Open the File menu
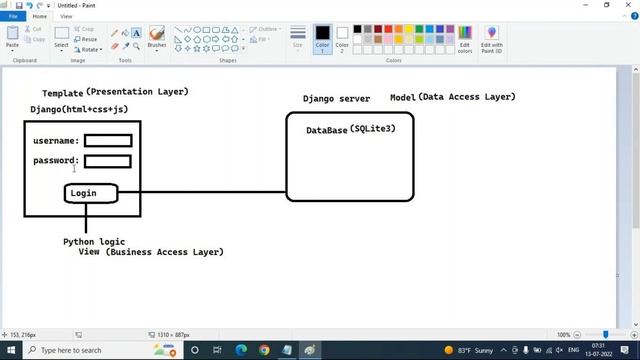The image size is (640, 360). pyautogui.click(x=13, y=16)
